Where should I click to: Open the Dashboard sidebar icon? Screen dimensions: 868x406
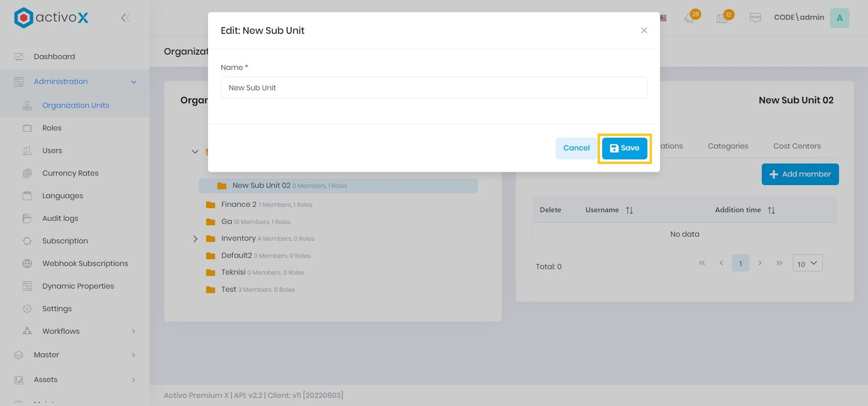19,57
